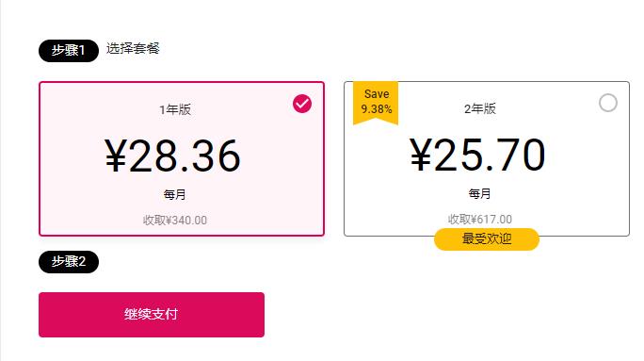Select the pink-bordered 1-year plan card

(x=182, y=158)
